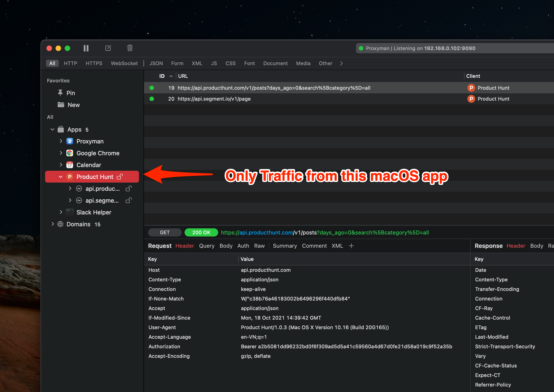This screenshot has height=392, width=554.
Task: Show more filter types via chevron
Action: pos(341,64)
